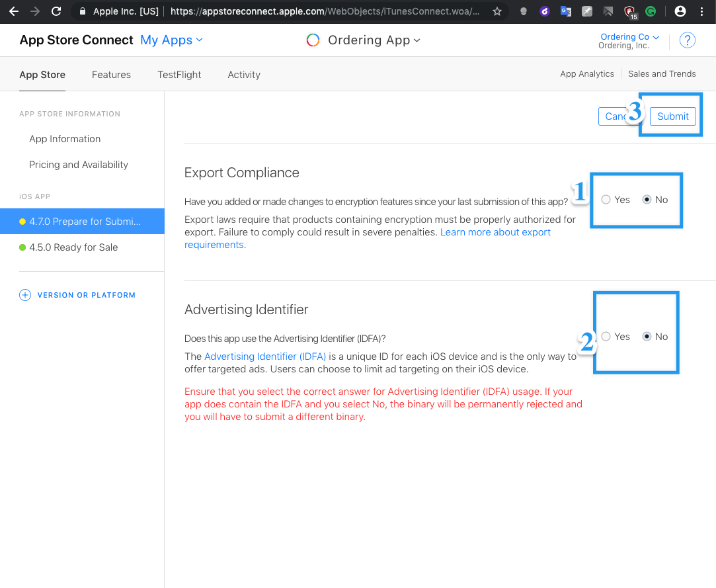Screen dimensions: 716x588
Task: Click the Ordering App circular logo icon
Action: pos(313,40)
